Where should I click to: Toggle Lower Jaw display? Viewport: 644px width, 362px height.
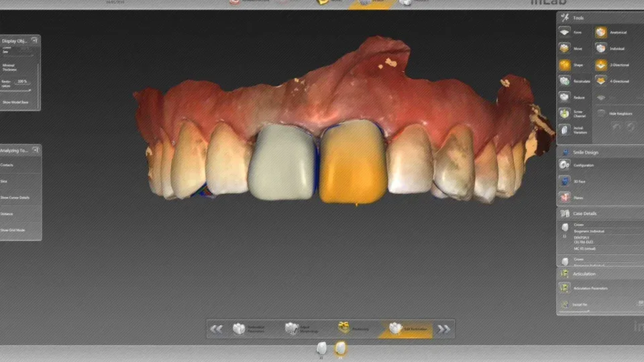tap(6, 50)
